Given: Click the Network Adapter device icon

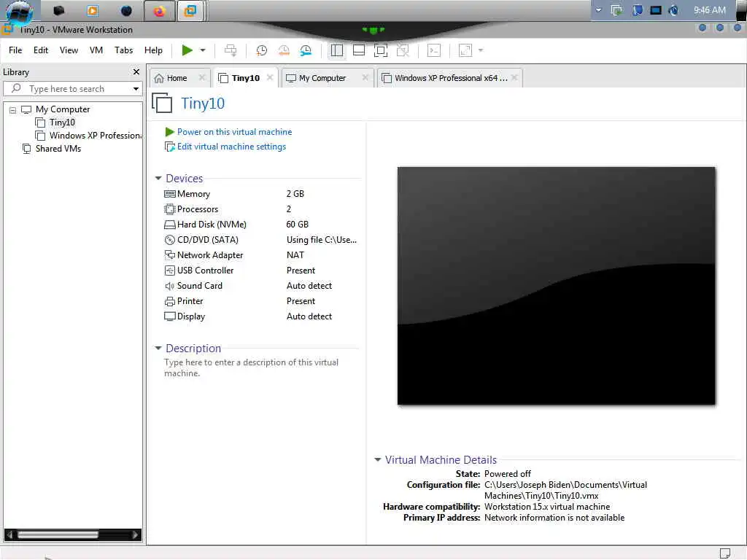Looking at the screenshot, I should [x=169, y=255].
